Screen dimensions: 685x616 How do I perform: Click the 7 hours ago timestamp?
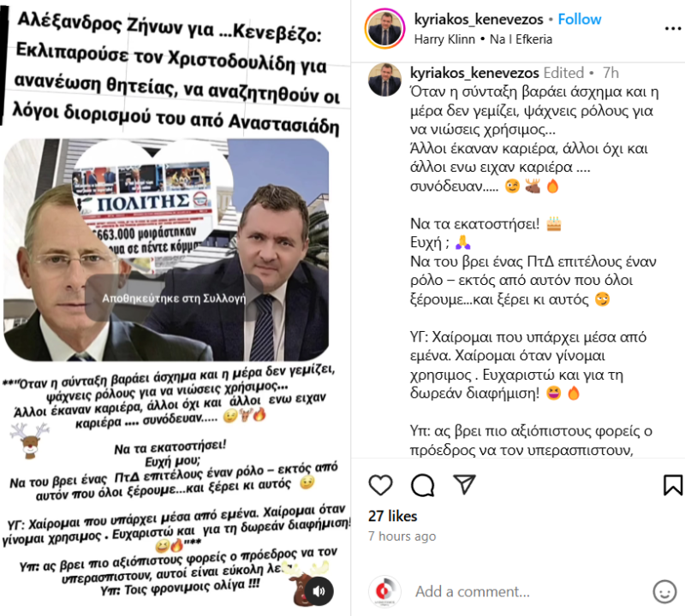402,536
